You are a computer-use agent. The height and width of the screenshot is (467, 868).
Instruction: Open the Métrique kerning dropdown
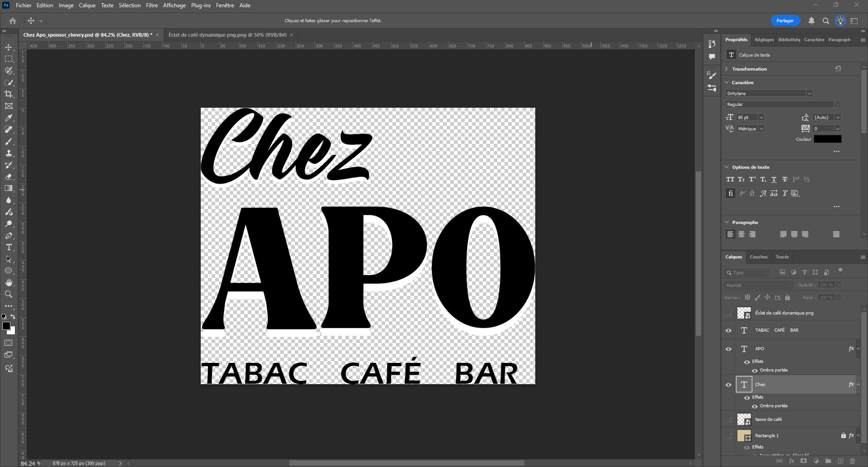tap(761, 129)
